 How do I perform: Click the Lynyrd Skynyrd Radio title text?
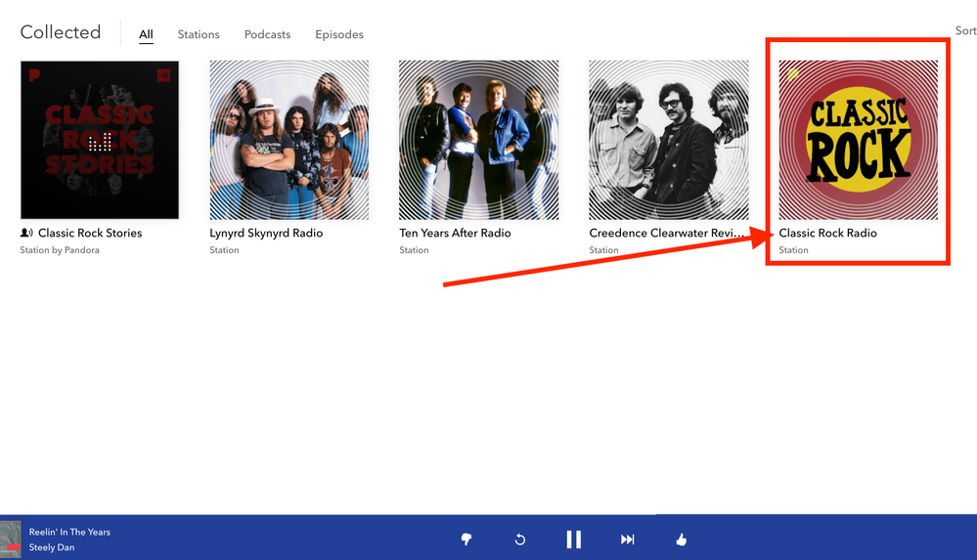pos(266,234)
